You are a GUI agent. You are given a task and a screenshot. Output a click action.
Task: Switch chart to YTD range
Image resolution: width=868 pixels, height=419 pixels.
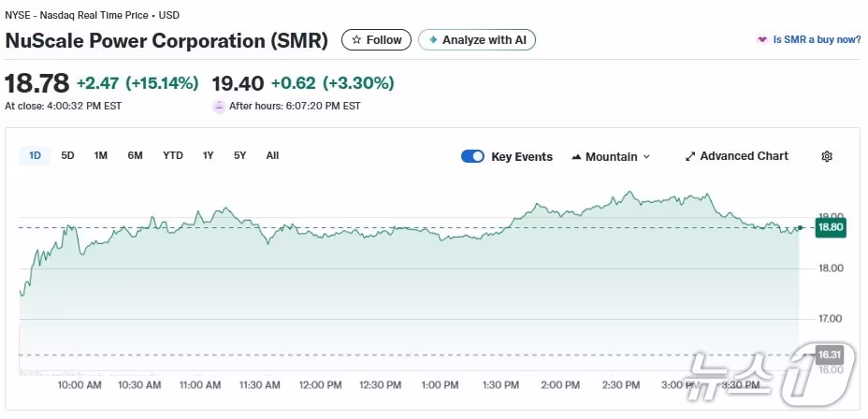pos(173,155)
